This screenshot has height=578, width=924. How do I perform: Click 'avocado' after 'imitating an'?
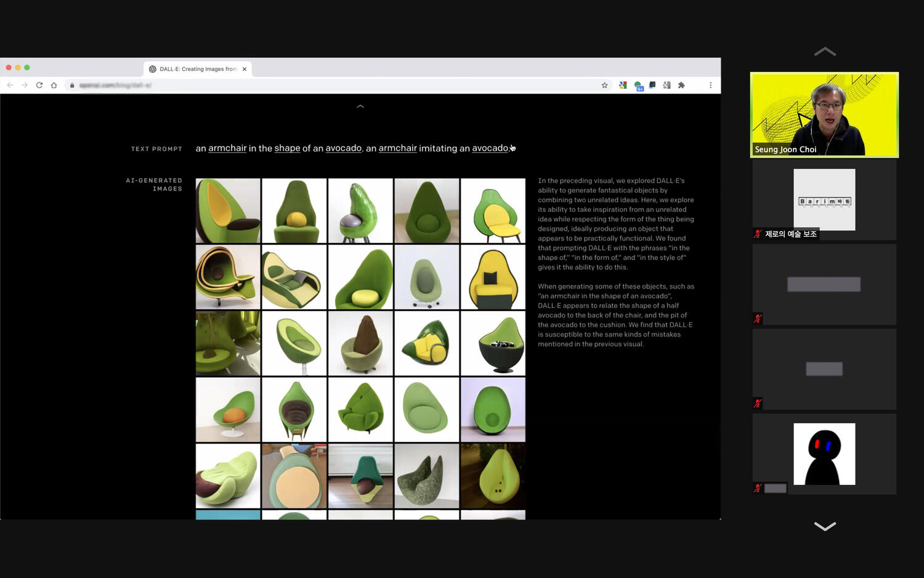[x=490, y=148]
